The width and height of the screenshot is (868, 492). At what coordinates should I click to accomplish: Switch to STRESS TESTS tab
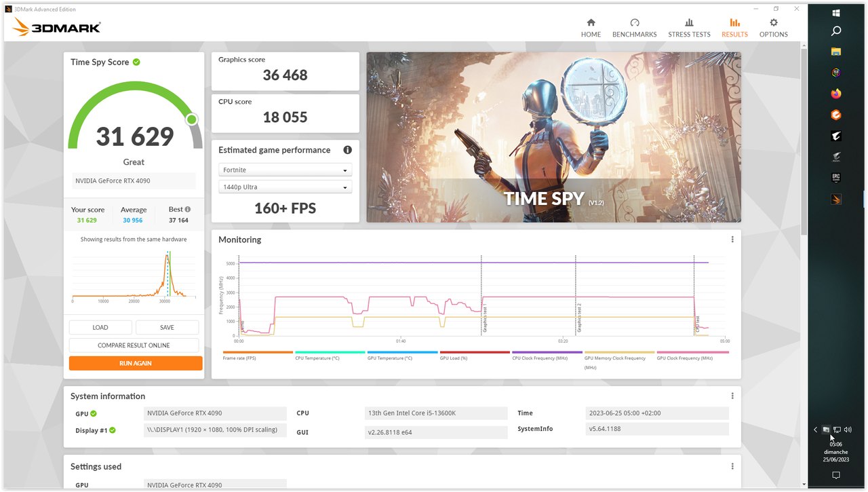[689, 28]
